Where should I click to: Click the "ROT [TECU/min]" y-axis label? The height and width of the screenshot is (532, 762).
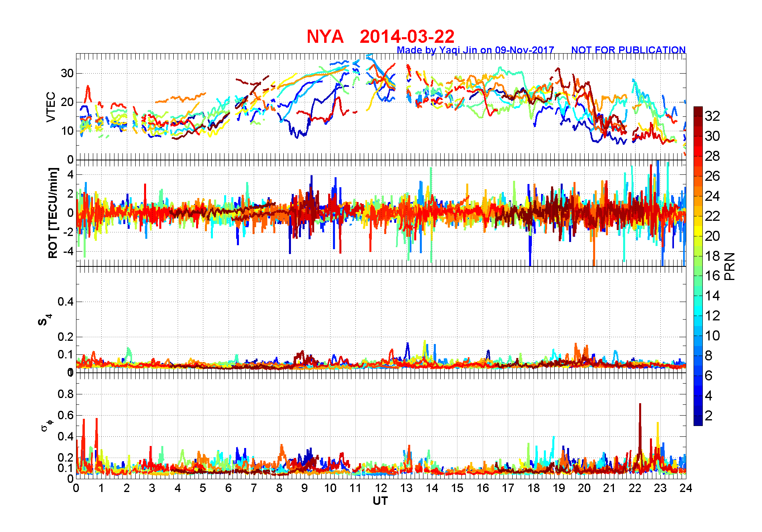(x=53, y=213)
